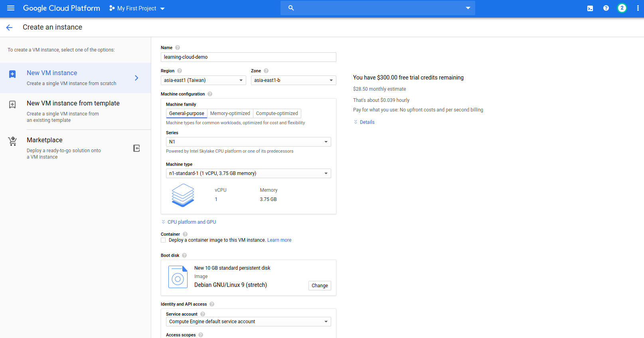Click the $300.00 free trial credits text
Viewport: 644px width, 338px height.
[x=408, y=78]
